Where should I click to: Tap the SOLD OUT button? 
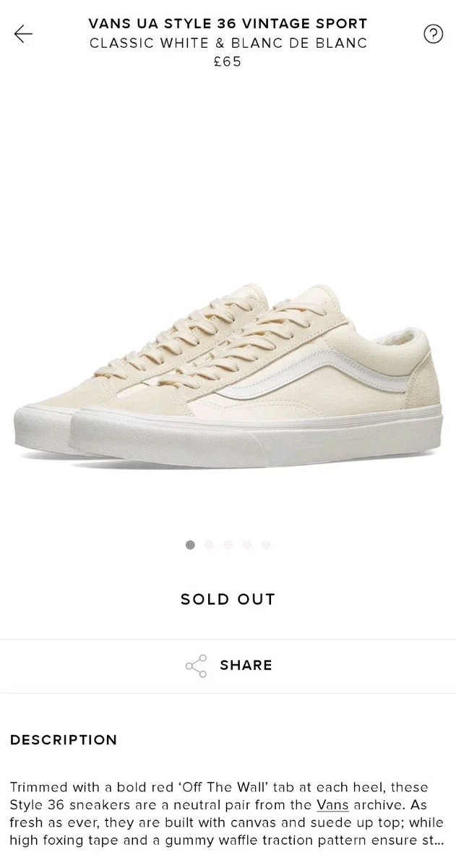228,599
